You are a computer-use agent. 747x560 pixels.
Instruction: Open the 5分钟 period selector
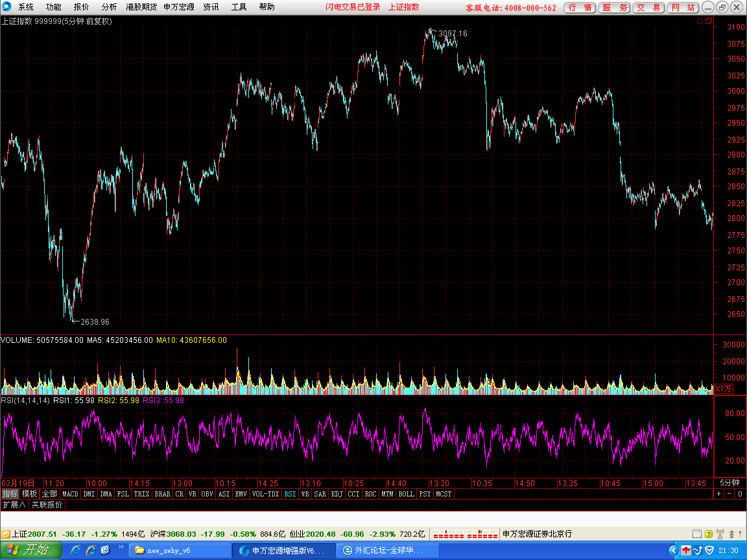(729, 483)
